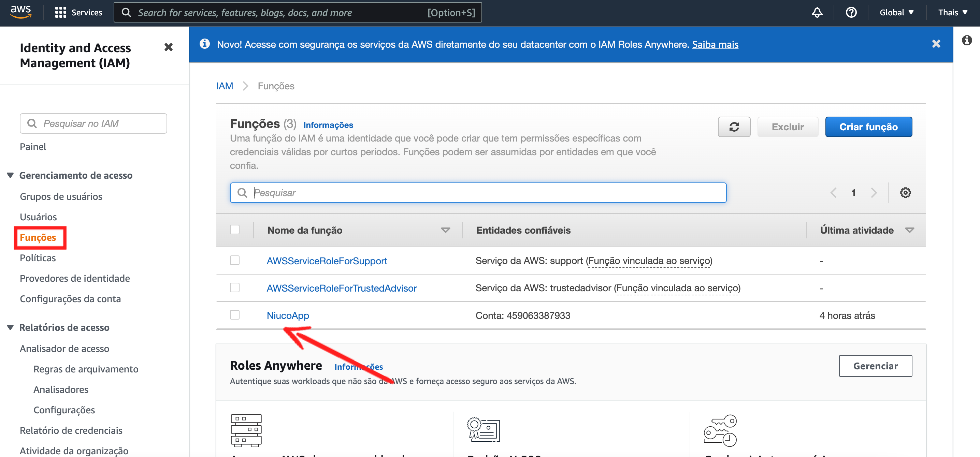Open Políticas in the sidebar
The width and height of the screenshot is (980, 457).
coord(38,258)
